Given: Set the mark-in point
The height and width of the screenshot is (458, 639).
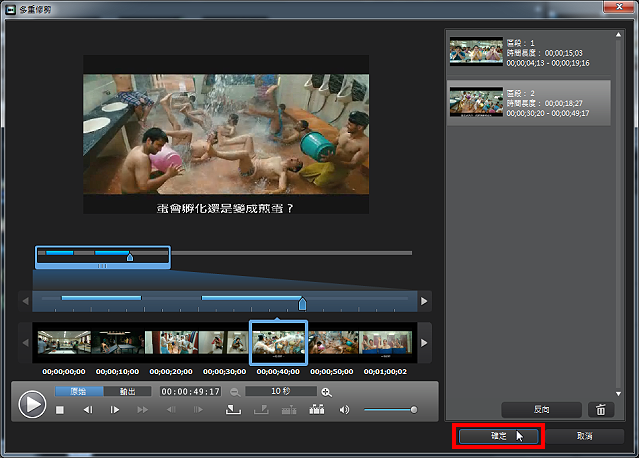Looking at the screenshot, I should (233, 410).
